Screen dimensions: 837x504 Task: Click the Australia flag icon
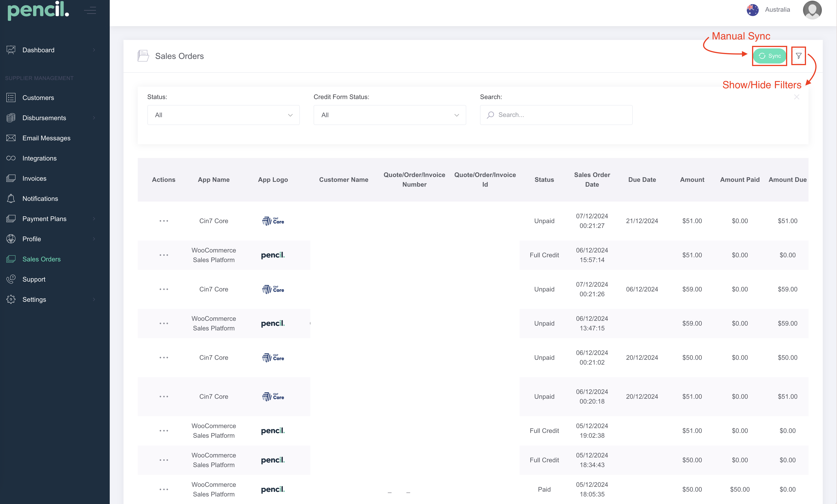point(753,10)
